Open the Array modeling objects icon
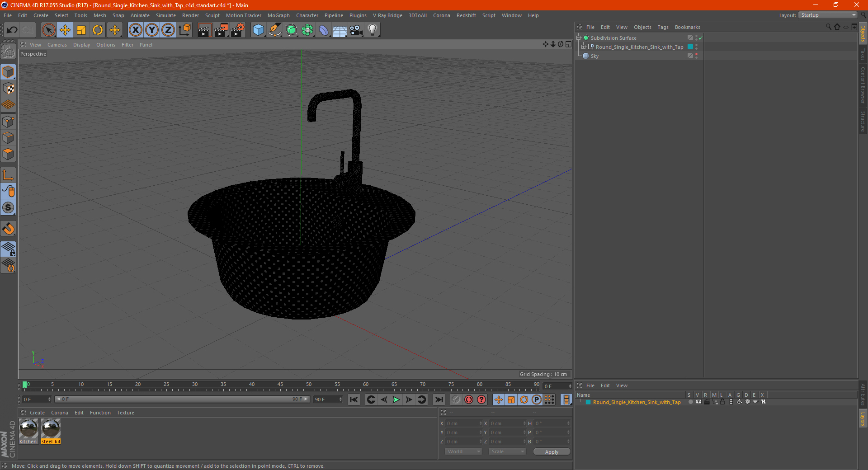The height and width of the screenshot is (470, 868). [308, 30]
